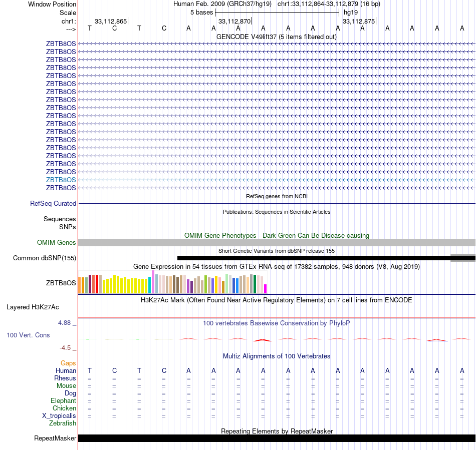
Task: Click the small gray dbSNP variant at the right edge
Action: 463,258
